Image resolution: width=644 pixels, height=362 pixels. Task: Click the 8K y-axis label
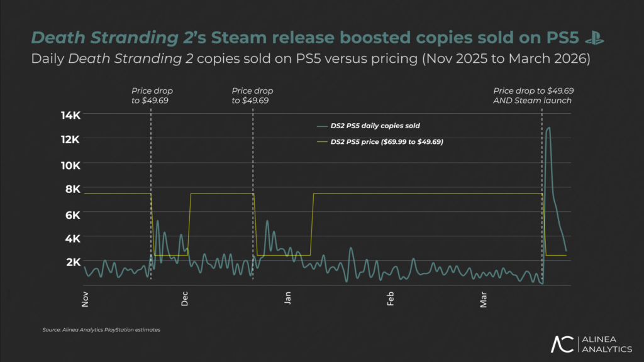tap(72, 189)
